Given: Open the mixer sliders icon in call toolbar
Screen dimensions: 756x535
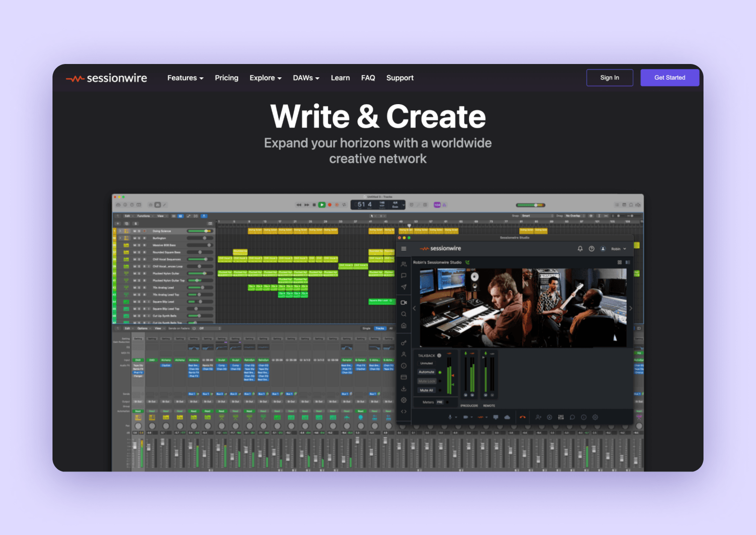Looking at the screenshot, I should point(561,417).
